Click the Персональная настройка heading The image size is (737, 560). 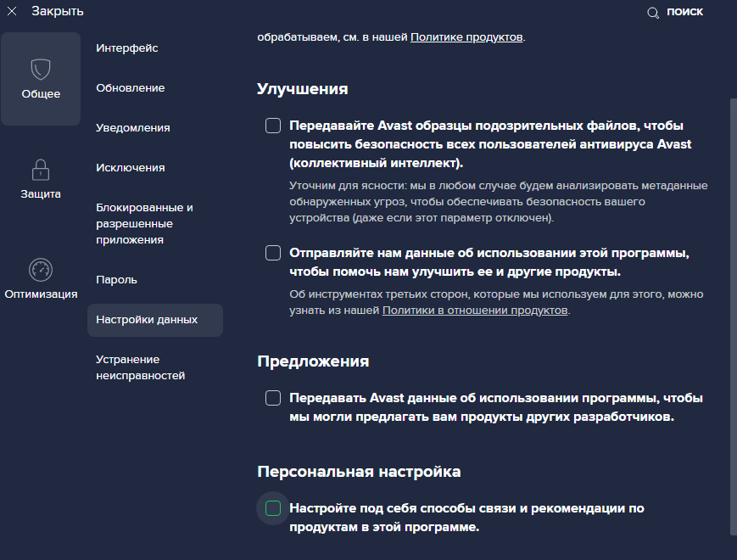359,472
